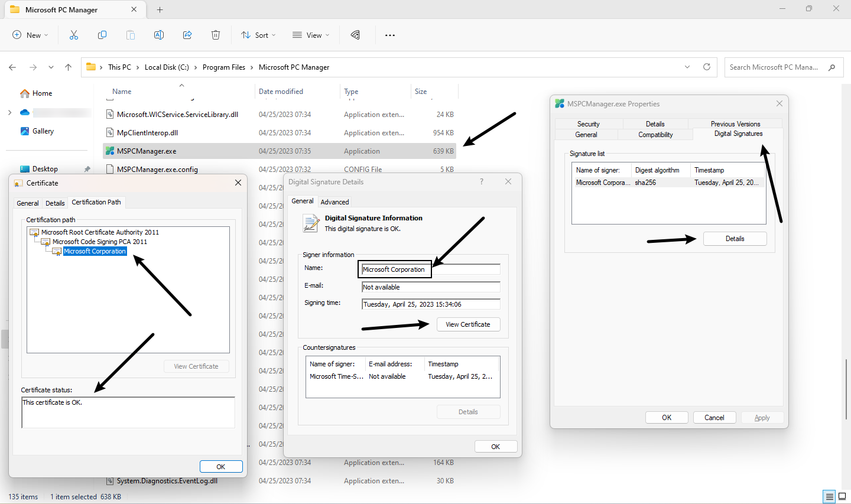Select the MpClientInterop.dll file
The image size is (851, 504).
[x=147, y=133]
